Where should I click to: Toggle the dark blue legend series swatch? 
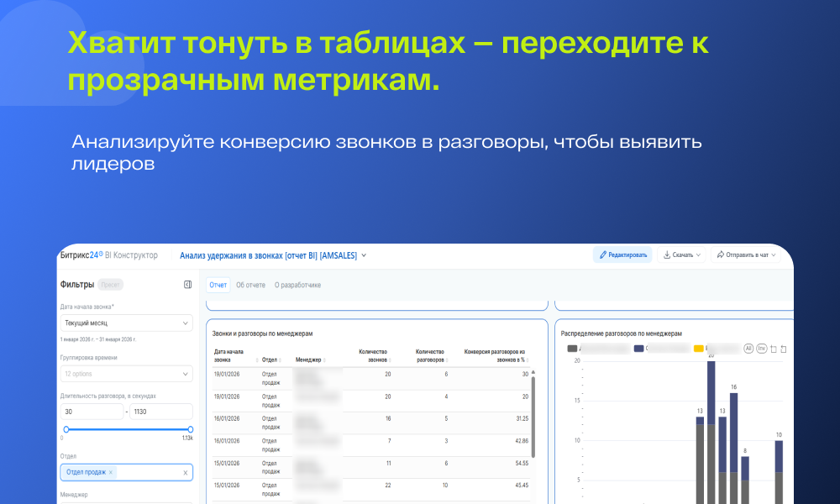[638, 349]
